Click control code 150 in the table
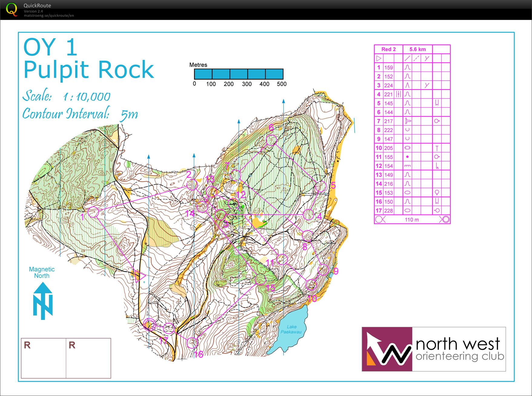 pos(389,202)
